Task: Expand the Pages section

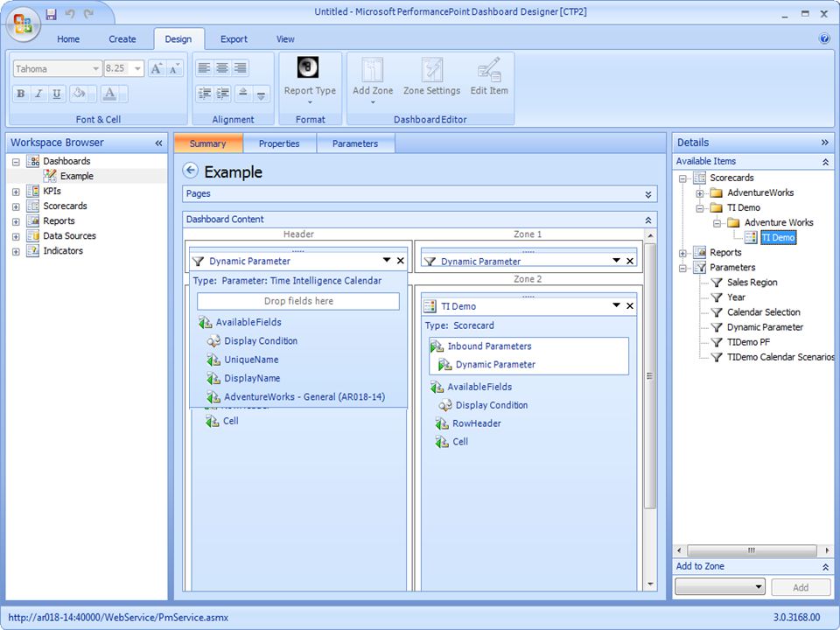Action: [x=648, y=194]
